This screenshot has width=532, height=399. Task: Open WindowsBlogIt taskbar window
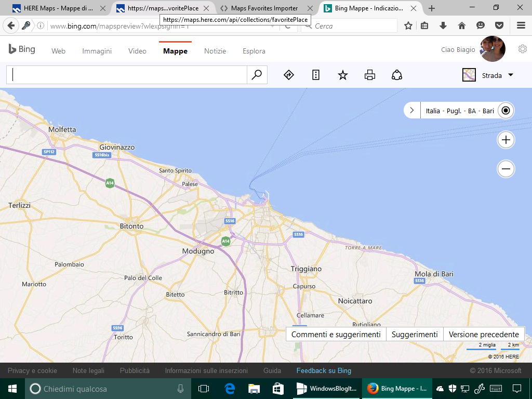coord(326,389)
